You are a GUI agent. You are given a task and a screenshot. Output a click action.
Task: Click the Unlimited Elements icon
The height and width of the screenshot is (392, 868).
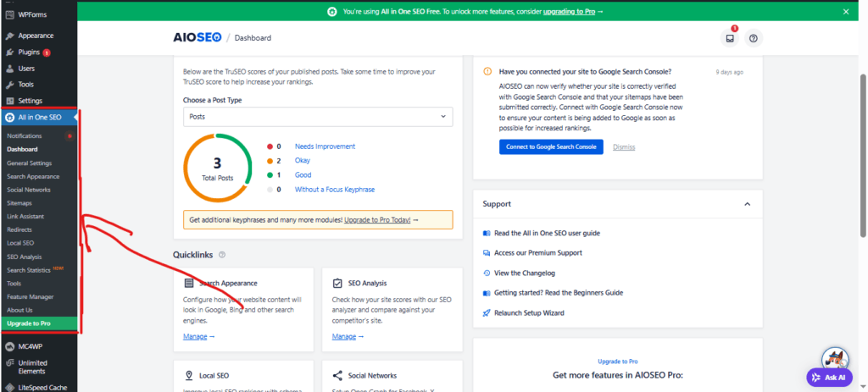(9, 363)
